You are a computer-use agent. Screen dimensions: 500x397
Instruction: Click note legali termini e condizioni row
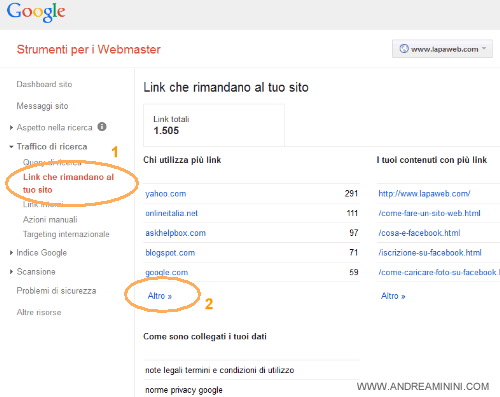(252, 370)
